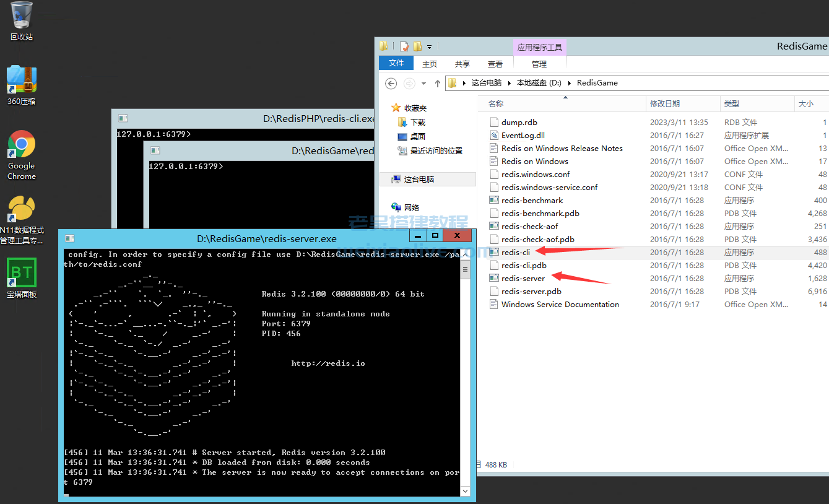
Task: Open the 360压缩 desktop shortcut
Action: [21, 80]
